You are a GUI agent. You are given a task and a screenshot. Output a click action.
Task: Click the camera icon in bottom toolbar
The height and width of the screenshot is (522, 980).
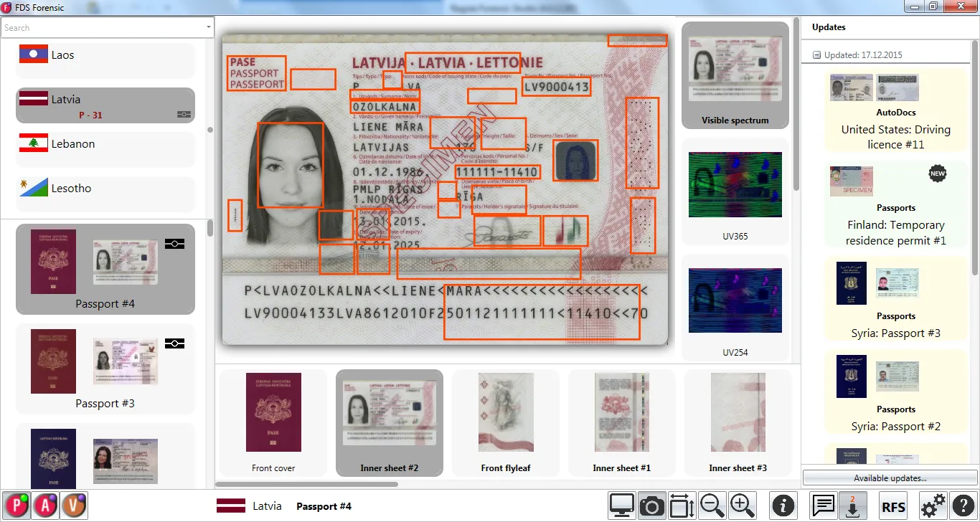tap(651, 506)
